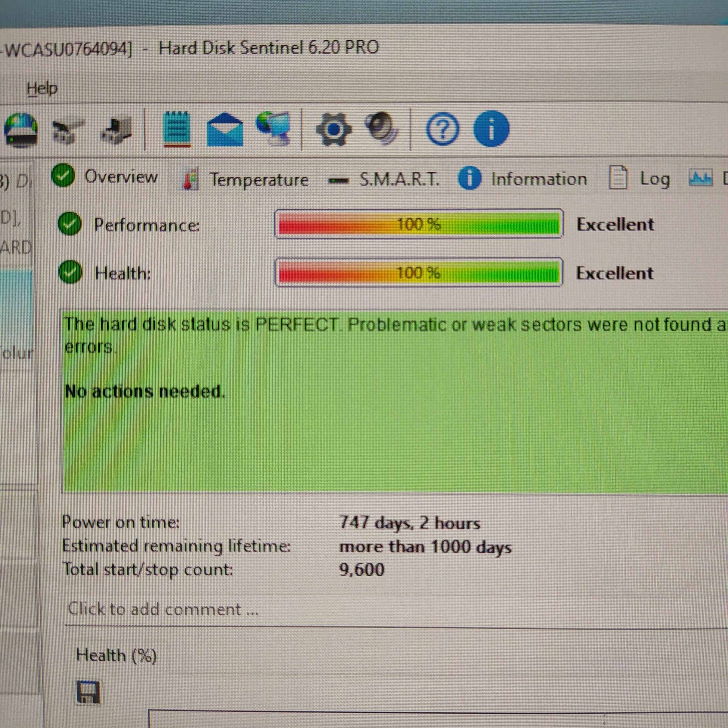Image resolution: width=728 pixels, height=728 pixels.
Task: Click the disk globe refresh toolbar icon
Action: pyautogui.click(x=21, y=130)
